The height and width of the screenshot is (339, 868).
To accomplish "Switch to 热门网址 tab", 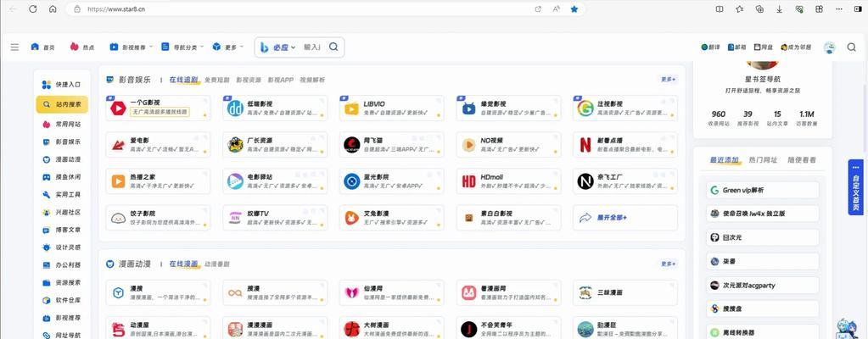I will (x=763, y=160).
